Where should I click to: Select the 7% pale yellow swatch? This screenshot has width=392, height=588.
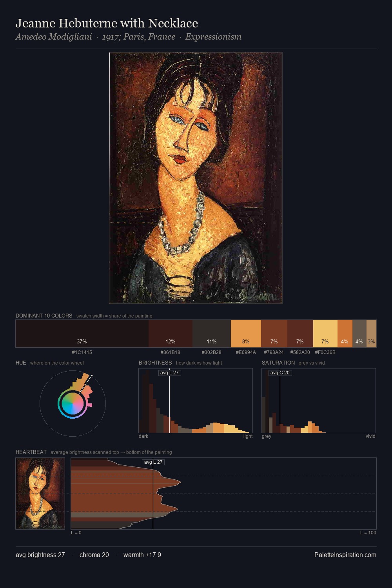click(x=325, y=334)
